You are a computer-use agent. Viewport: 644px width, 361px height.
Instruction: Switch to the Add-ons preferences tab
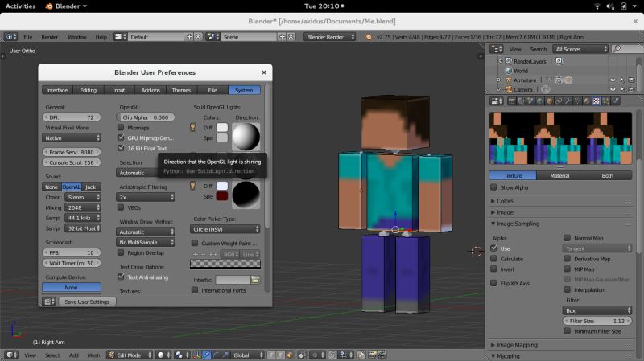click(151, 90)
